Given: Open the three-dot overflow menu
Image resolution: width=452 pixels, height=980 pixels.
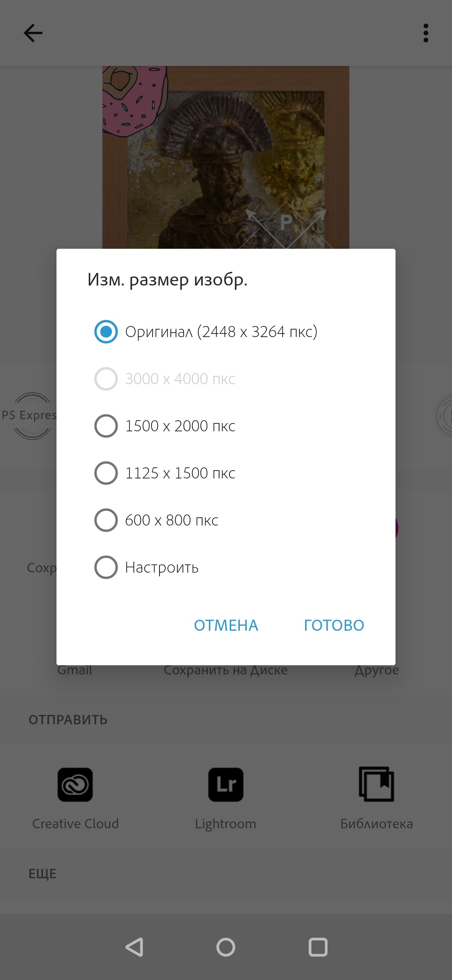Looking at the screenshot, I should coord(425,33).
